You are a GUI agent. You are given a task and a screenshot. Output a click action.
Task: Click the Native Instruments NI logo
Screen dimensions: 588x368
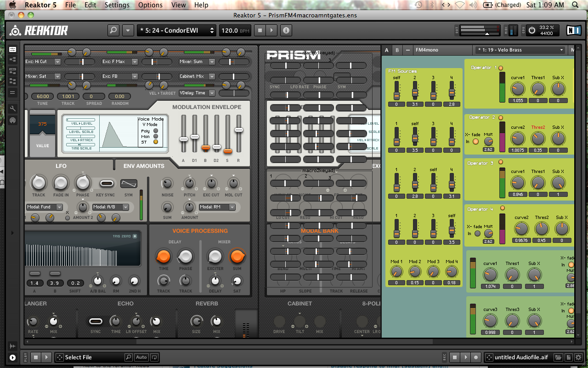point(573,30)
